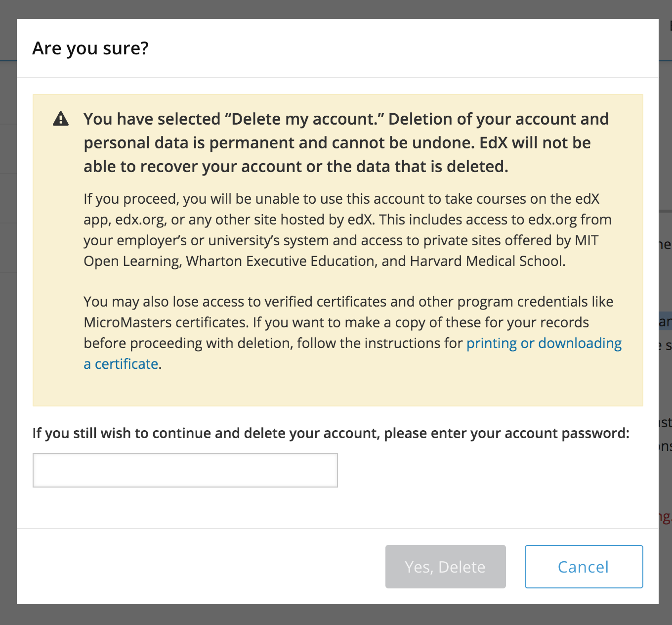Click the password prompt label text
This screenshot has height=625, width=672.
[x=331, y=433]
